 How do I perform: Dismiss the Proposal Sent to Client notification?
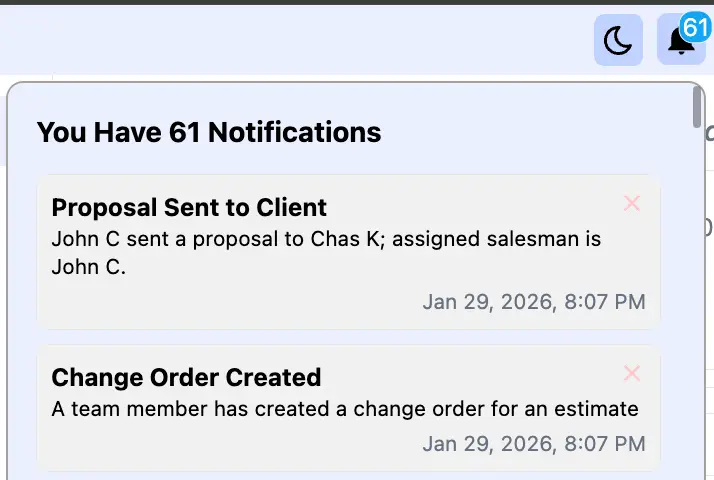click(x=632, y=204)
